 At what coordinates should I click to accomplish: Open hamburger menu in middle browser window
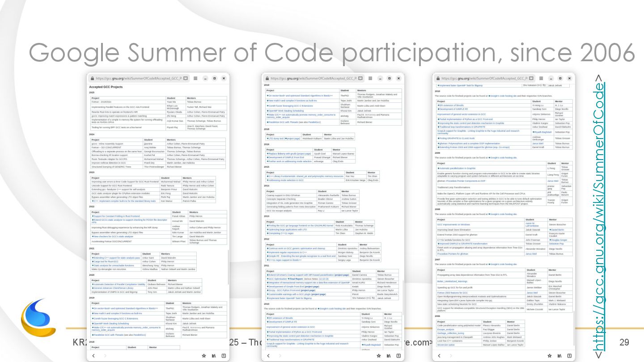click(371, 78)
